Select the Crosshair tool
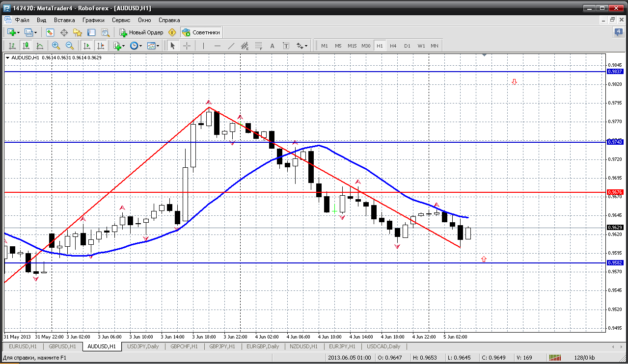628x364 pixels. [187, 46]
